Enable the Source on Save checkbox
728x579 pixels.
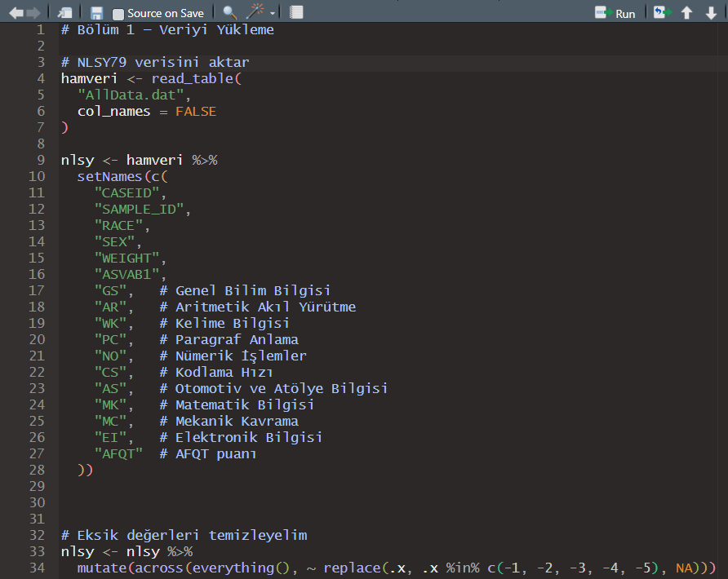(118, 14)
